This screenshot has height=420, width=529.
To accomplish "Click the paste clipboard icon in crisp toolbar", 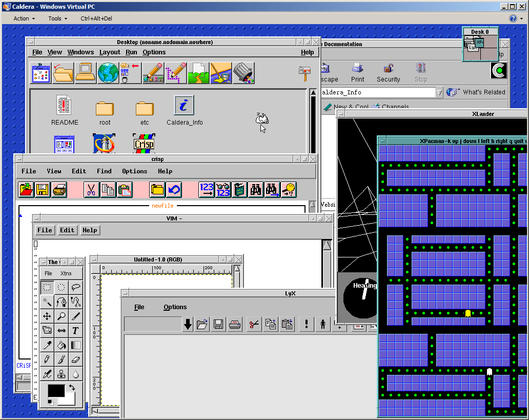I will click(125, 189).
